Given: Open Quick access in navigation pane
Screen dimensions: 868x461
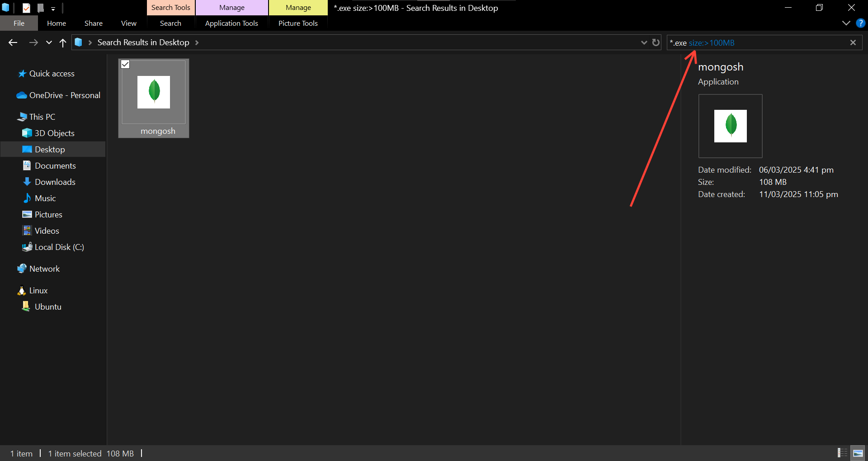Looking at the screenshot, I should [x=52, y=74].
